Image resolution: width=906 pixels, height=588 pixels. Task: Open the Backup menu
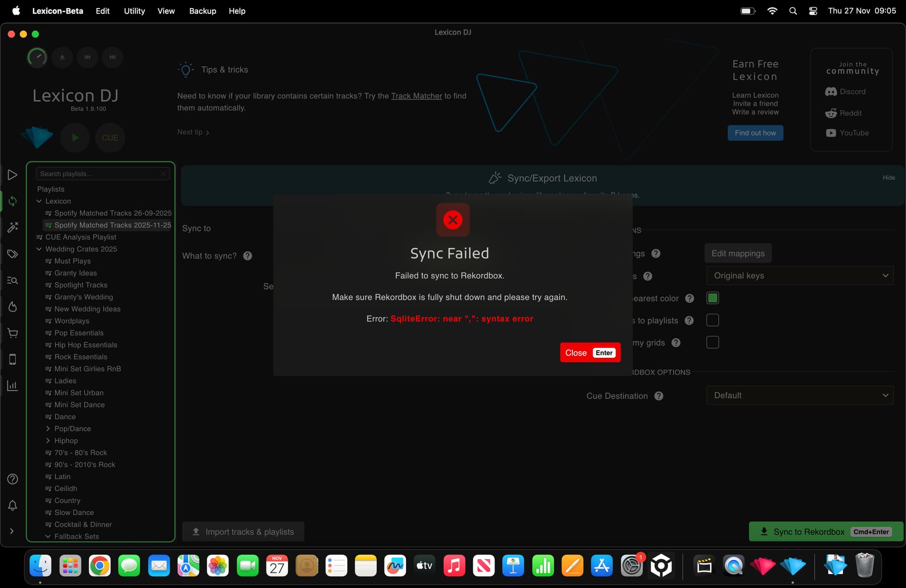(202, 11)
